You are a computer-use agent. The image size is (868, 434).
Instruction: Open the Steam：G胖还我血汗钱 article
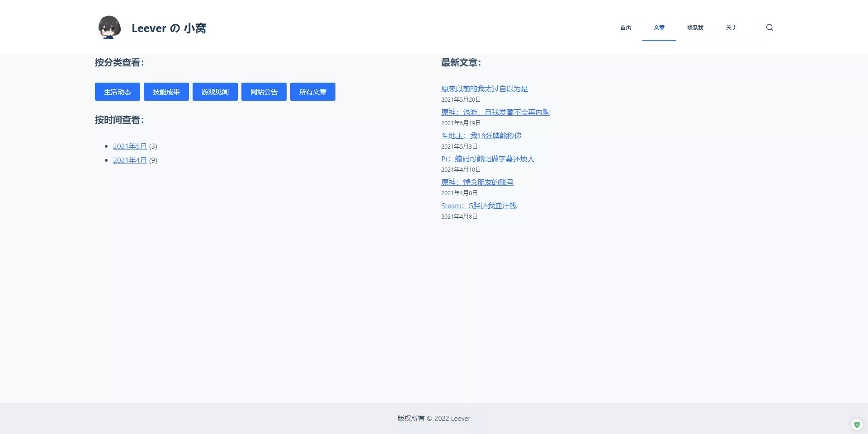479,206
